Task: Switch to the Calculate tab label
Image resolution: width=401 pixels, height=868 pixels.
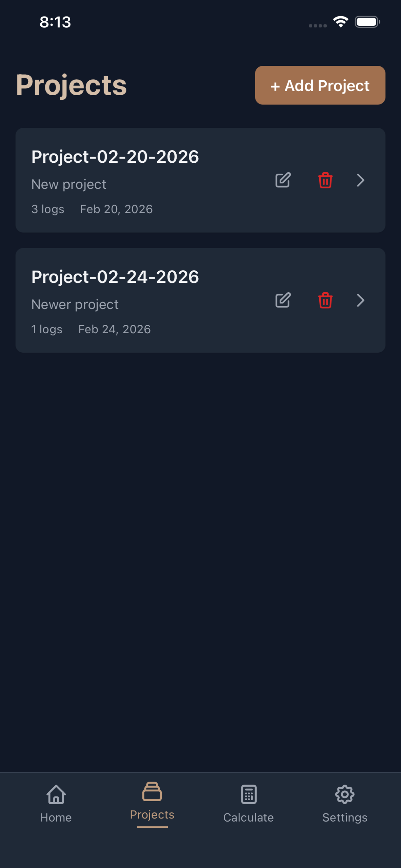Action: [x=248, y=817]
